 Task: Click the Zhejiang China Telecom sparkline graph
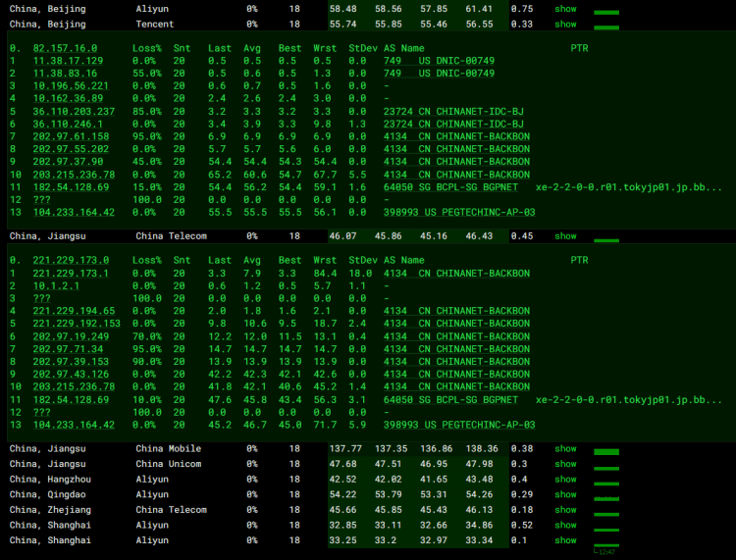[x=606, y=513]
